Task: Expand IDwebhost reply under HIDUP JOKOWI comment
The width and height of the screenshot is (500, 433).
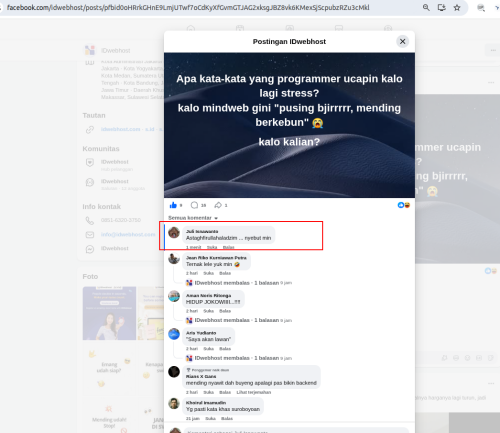Action: (x=237, y=320)
